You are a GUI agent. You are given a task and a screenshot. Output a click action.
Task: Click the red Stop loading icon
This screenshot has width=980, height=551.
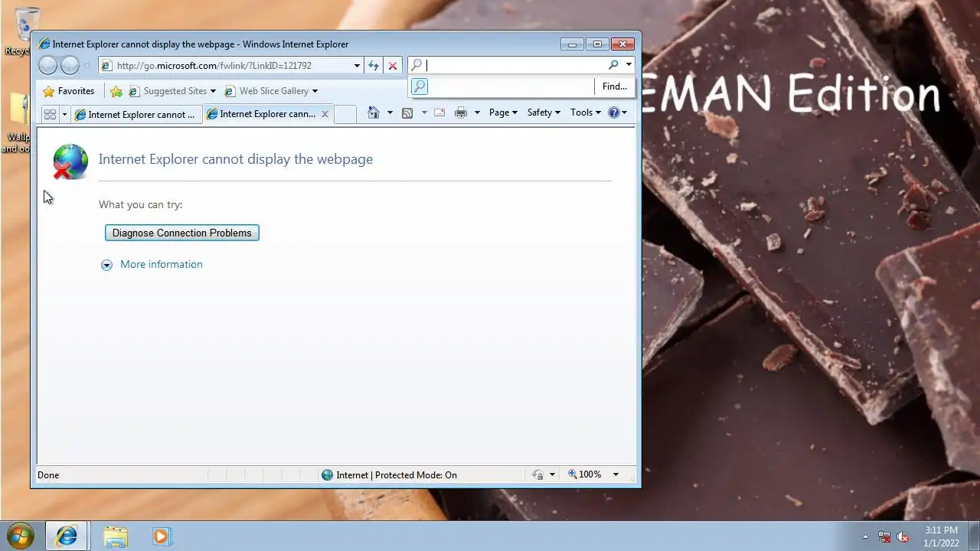[393, 66]
